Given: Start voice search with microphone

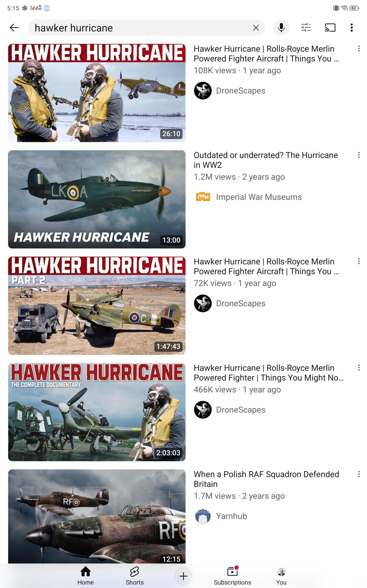Looking at the screenshot, I should (281, 28).
